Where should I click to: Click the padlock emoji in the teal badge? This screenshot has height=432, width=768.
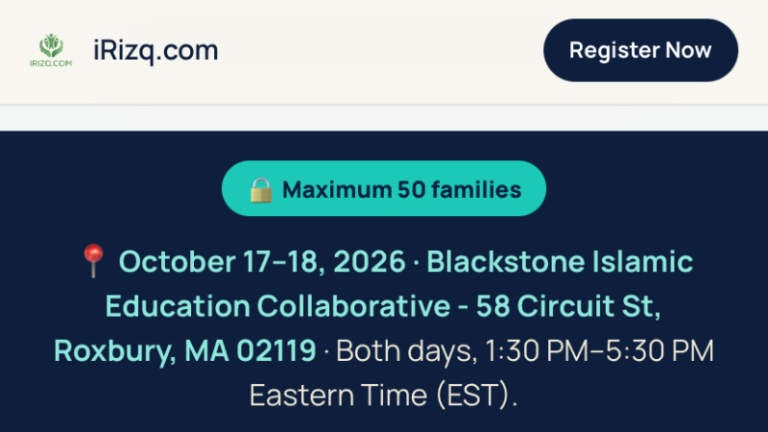(x=261, y=190)
